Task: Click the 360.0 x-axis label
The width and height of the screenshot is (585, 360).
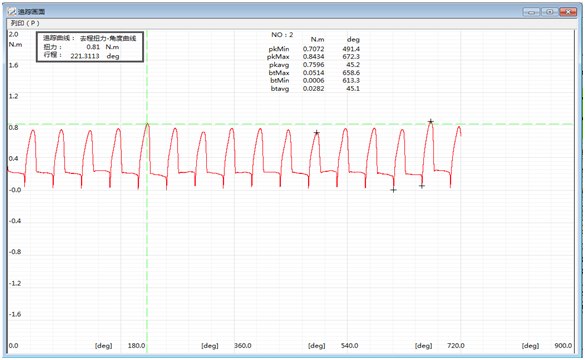Action: tap(243, 346)
